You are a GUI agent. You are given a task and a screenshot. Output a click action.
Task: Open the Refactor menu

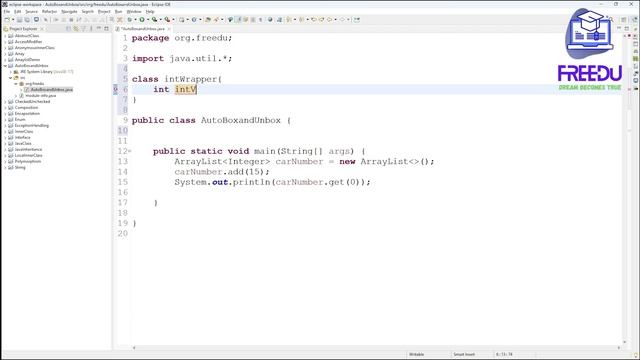coord(49,11)
